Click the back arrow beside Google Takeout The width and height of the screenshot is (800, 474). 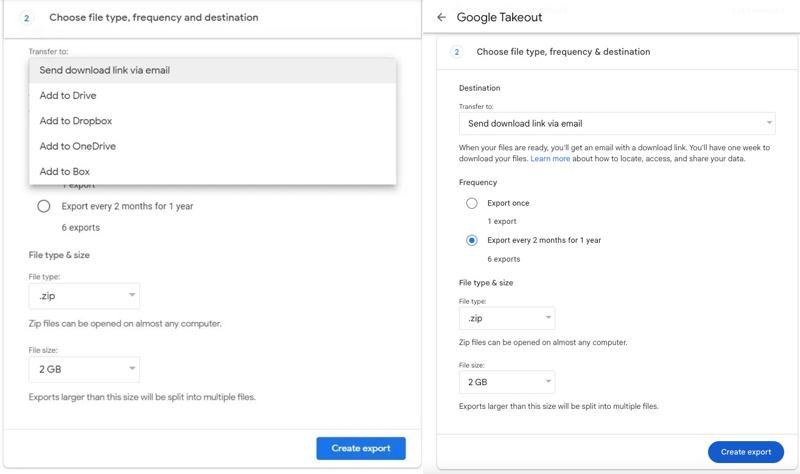[x=441, y=17]
